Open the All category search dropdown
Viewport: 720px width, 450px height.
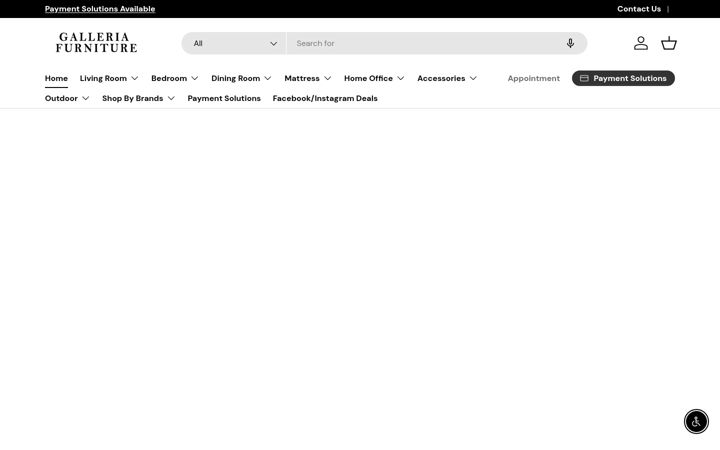tap(234, 43)
